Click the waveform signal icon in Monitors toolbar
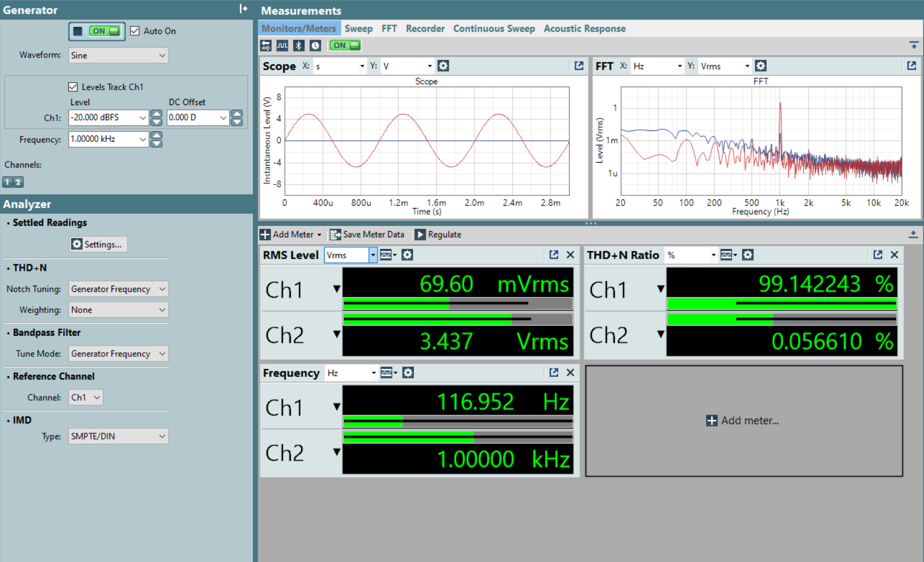This screenshot has height=562, width=924. click(x=282, y=45)
